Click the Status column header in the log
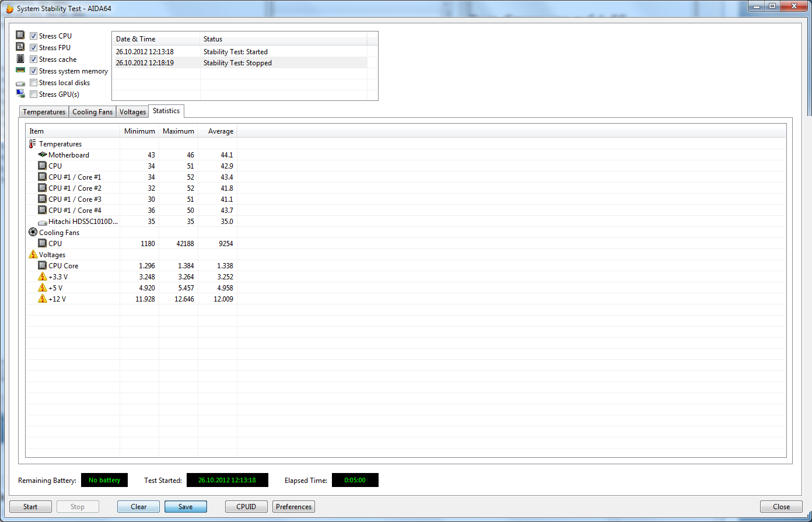The width and height of the screenshot is (812, 522). (x=283, y=39)
